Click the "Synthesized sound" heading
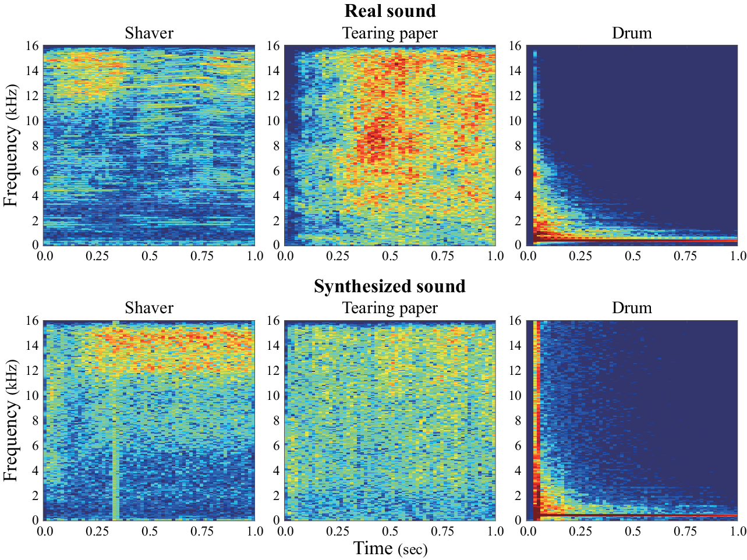Viewport: 747px width, 560px height. click(390, 286)
